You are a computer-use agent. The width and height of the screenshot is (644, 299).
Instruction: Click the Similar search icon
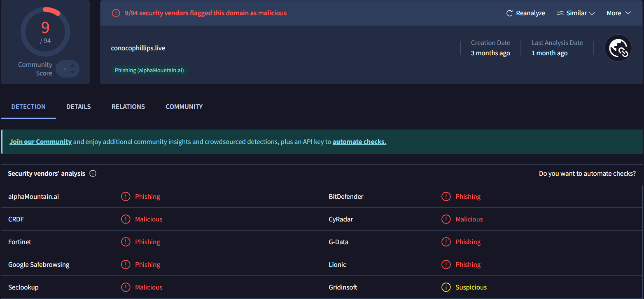pos(560,13)
